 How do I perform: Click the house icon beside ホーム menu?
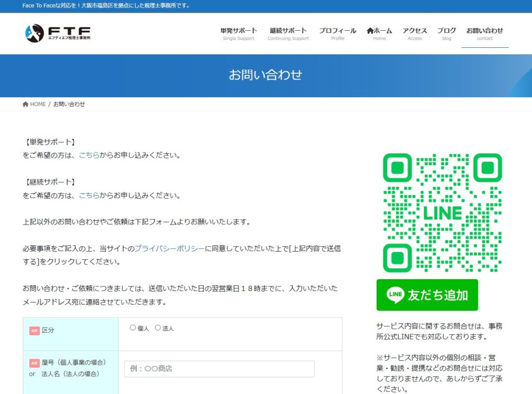coord(370,31)
